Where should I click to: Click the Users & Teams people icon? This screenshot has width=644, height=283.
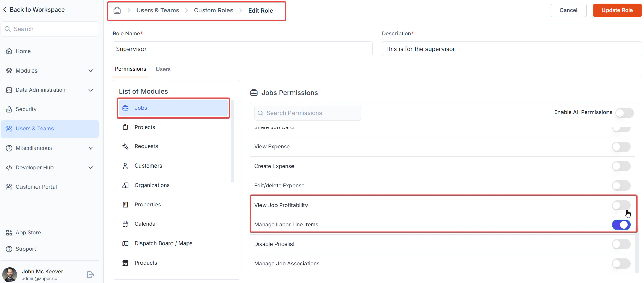(x=9, y=129)
